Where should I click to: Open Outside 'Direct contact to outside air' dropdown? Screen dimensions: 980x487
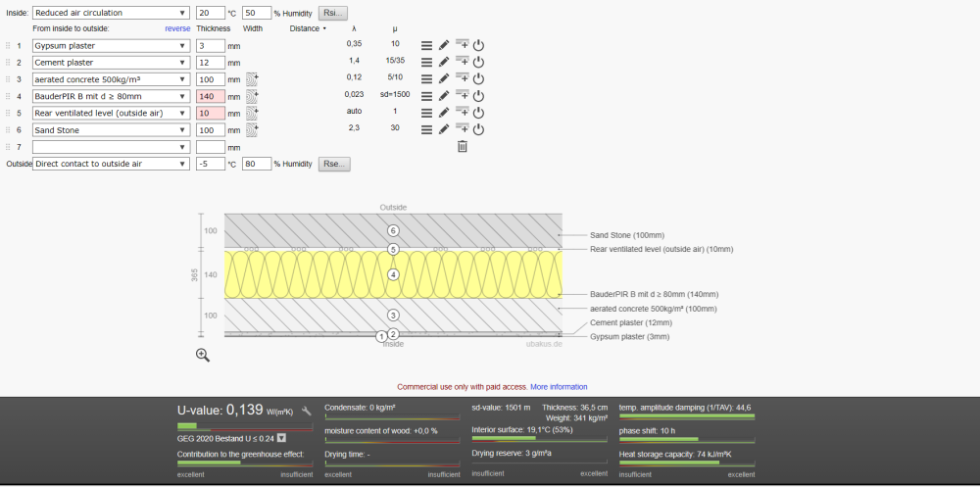112,164
